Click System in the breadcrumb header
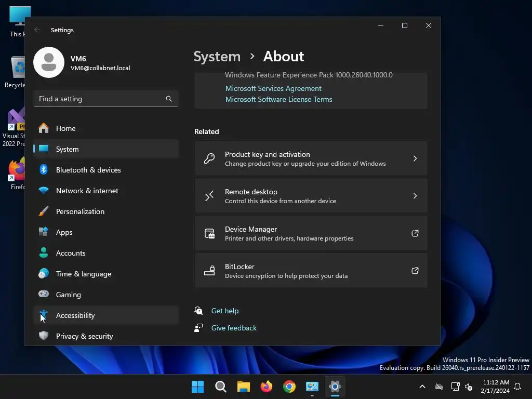The width and height of the screenshot is (532, 399). (217, 56)
